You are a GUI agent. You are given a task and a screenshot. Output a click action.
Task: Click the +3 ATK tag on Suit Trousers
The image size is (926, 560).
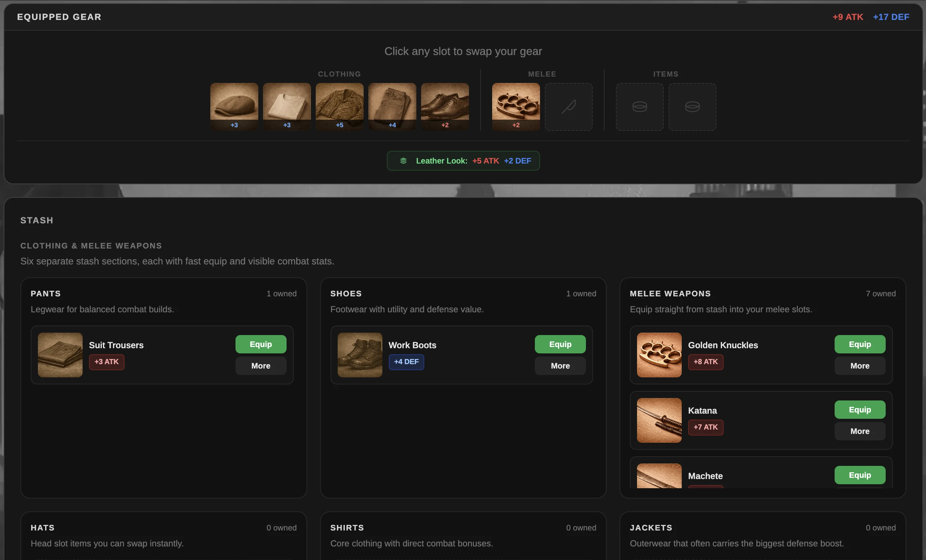[107, 362]
